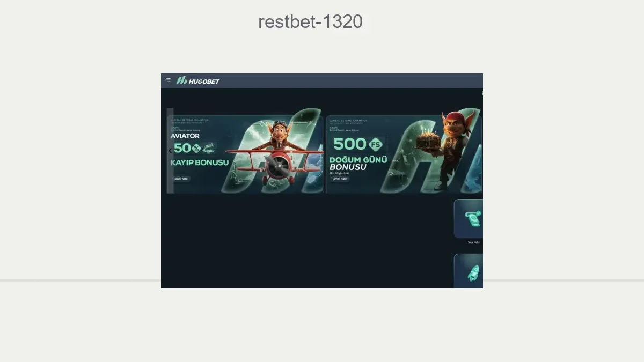Open the rocket icon tile
The height and width of the screenshot is (362, 644).
click(x=469, y=271)
